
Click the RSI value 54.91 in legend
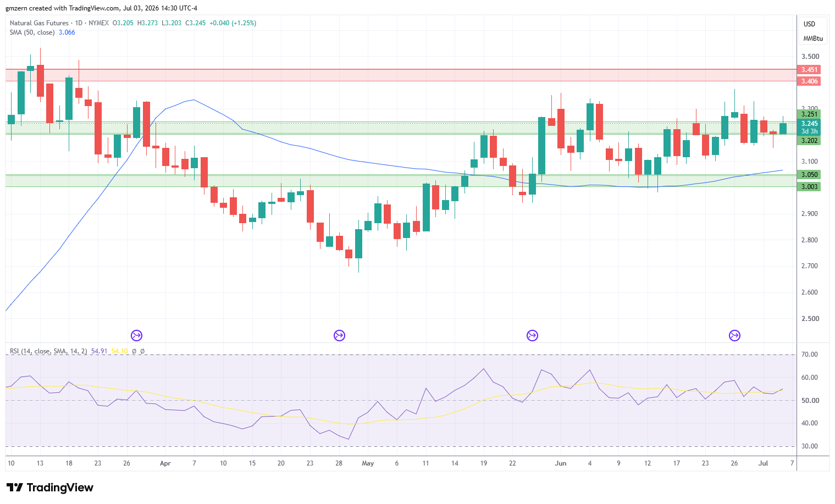pos(99,351)
